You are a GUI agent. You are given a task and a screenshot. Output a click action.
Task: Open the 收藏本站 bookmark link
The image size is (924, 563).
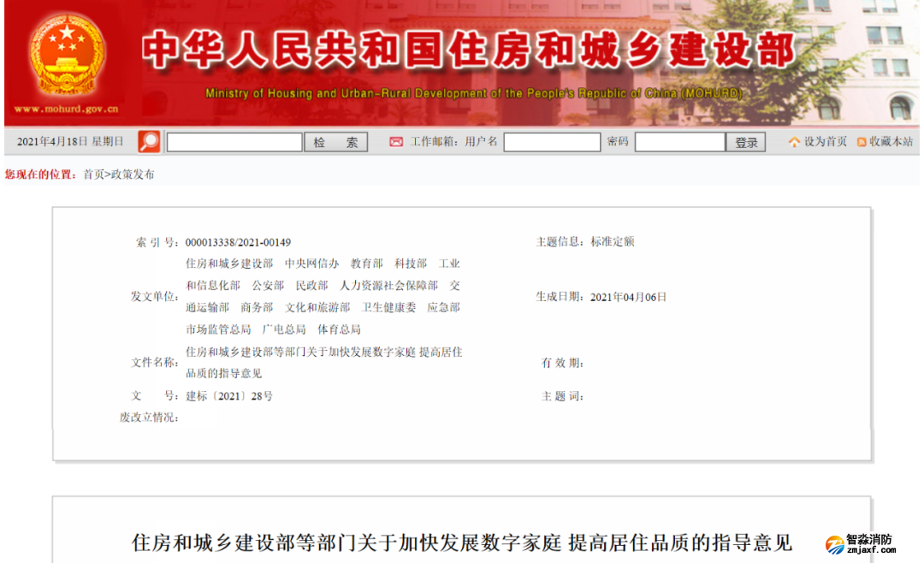pyautogui.click(x=891, y=142)
